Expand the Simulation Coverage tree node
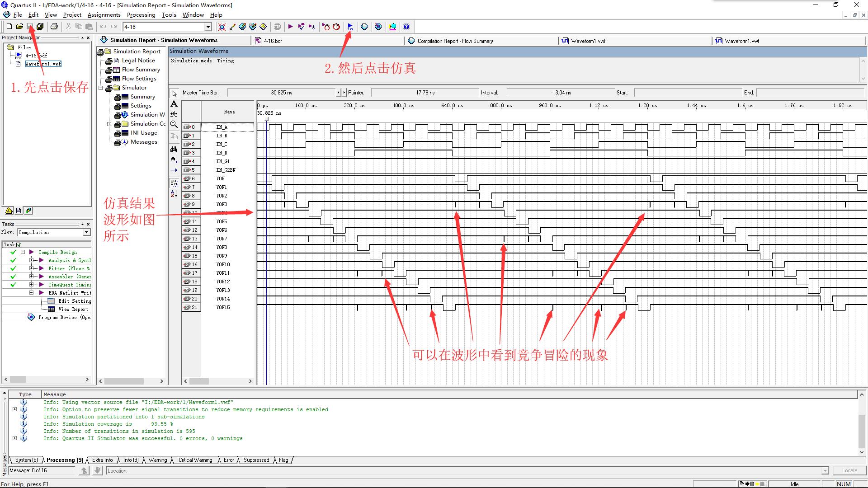The width and height of the screenshot is (868, 488). 109,124
